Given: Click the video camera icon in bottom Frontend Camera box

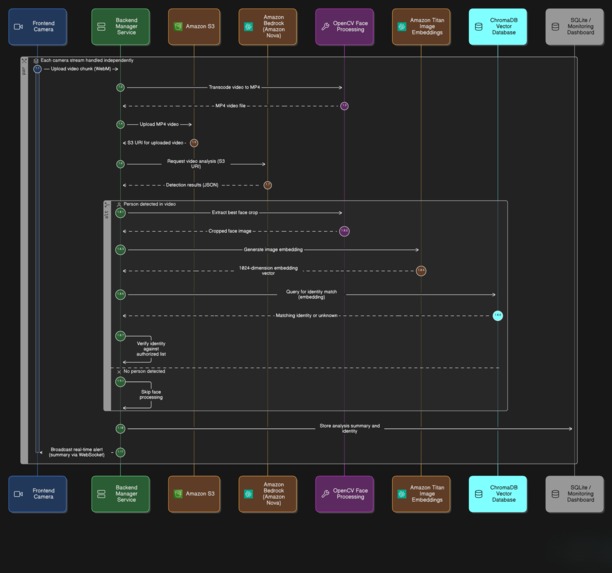Looking at the screenshot, I should [18, 494].
